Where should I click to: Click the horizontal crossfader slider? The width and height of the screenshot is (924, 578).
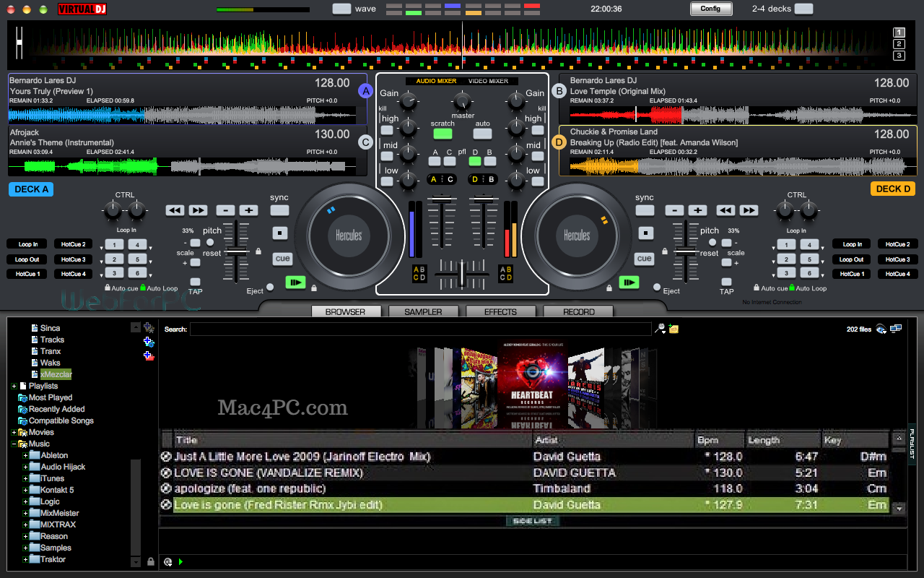click(x=462, y=275)
